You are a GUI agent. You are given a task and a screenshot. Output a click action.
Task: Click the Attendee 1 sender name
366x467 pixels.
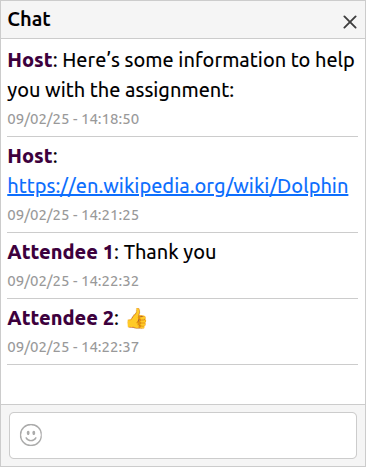(x=60, y=252)
